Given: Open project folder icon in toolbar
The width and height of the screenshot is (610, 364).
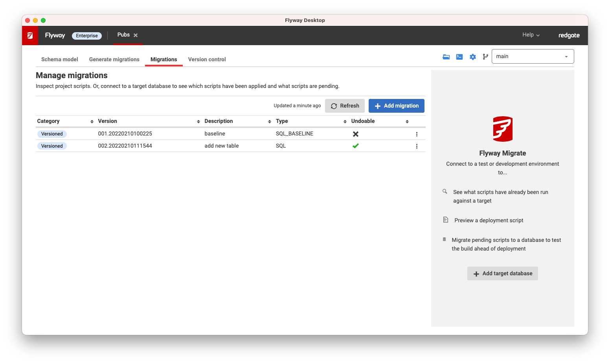Looking at the screenshot, I should [446, 57].
